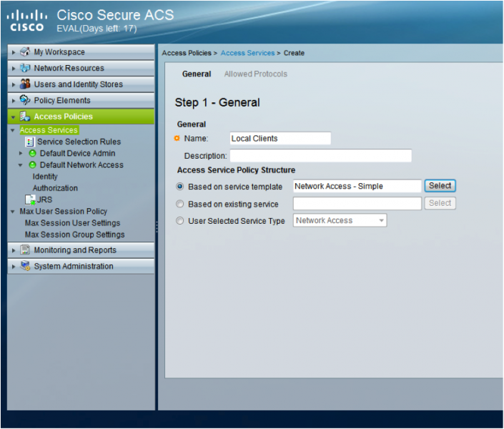
Task: Expand the My Workspace section arrow
Action: point(13,52)
